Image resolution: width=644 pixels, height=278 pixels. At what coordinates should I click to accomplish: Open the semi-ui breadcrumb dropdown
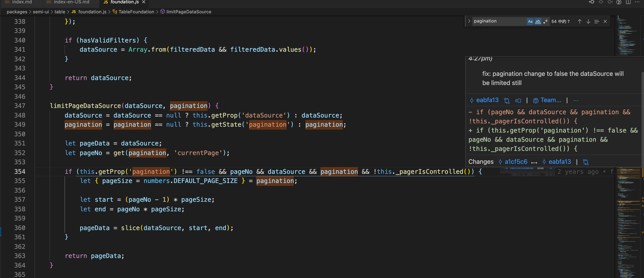(x=41, y=12)
